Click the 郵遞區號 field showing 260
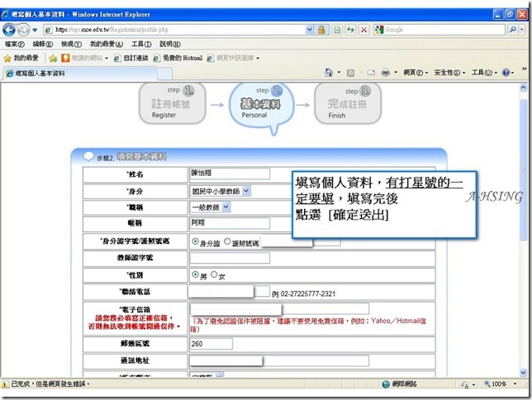Screen dimensions: 532x400 [x=211, y=344]
